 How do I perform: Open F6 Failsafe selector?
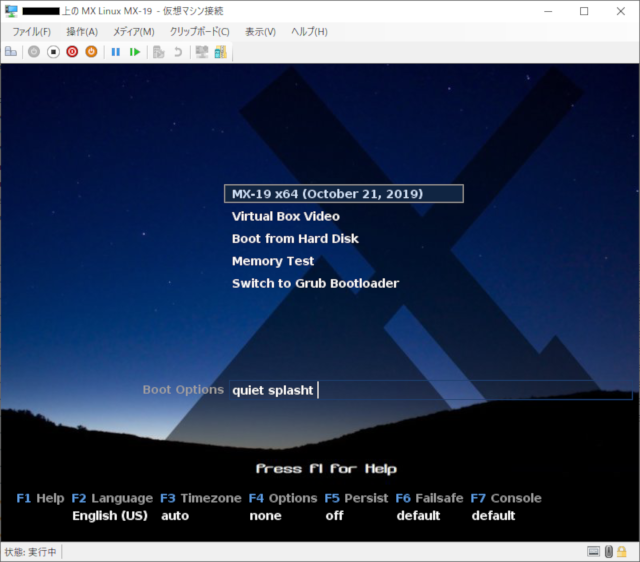click(429, 498)
